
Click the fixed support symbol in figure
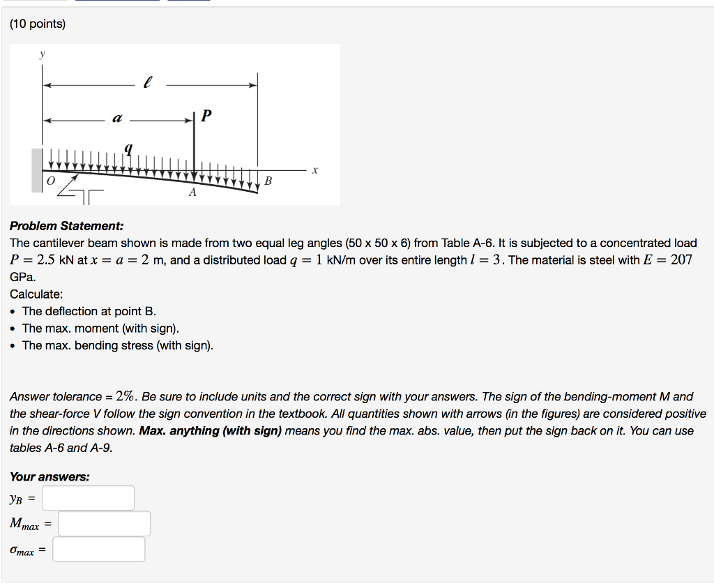37,169
